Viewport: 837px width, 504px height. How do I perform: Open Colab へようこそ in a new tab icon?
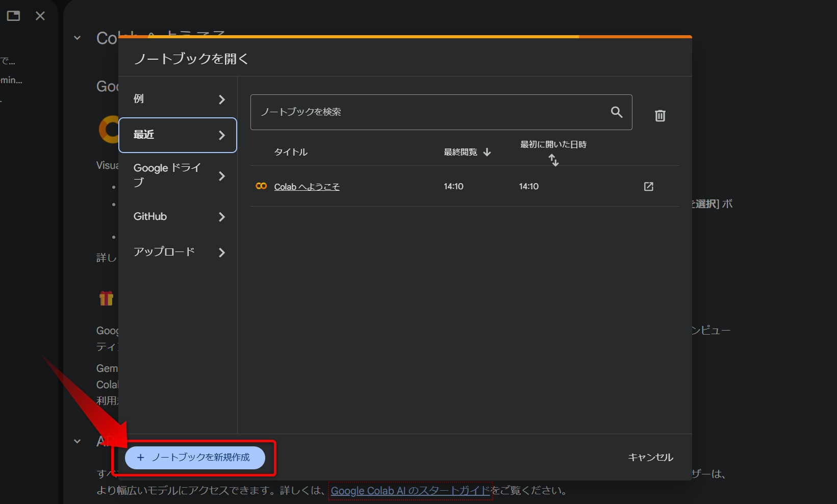pyautogui.click(x=648, y=186)
